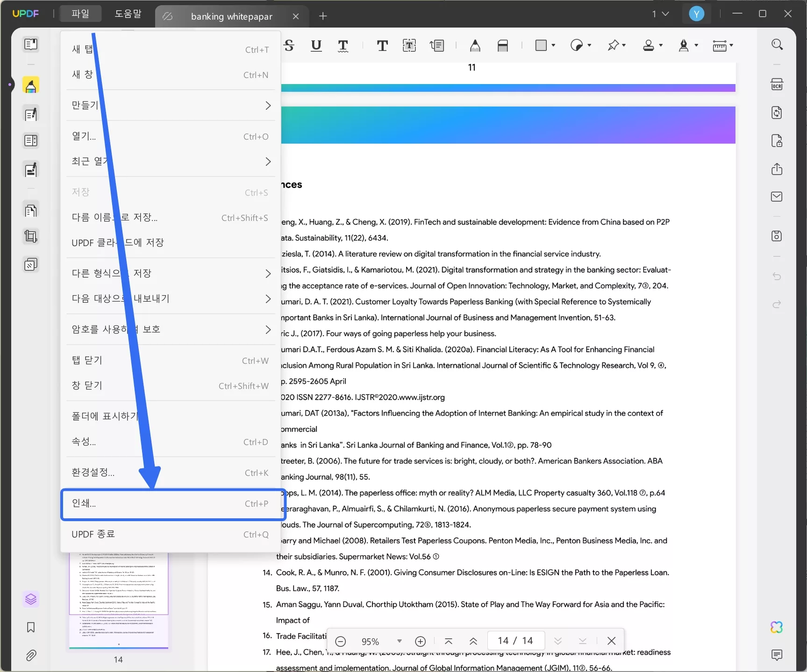Expand the pin tool dropdown
The image size is (807, 672).
pyautogui.click(x=624, y=45)
